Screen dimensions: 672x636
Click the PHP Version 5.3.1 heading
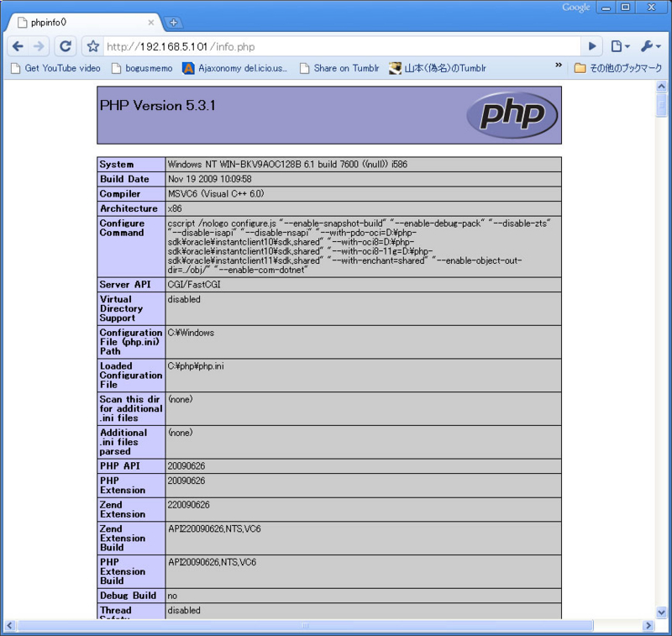pos(157,105)
